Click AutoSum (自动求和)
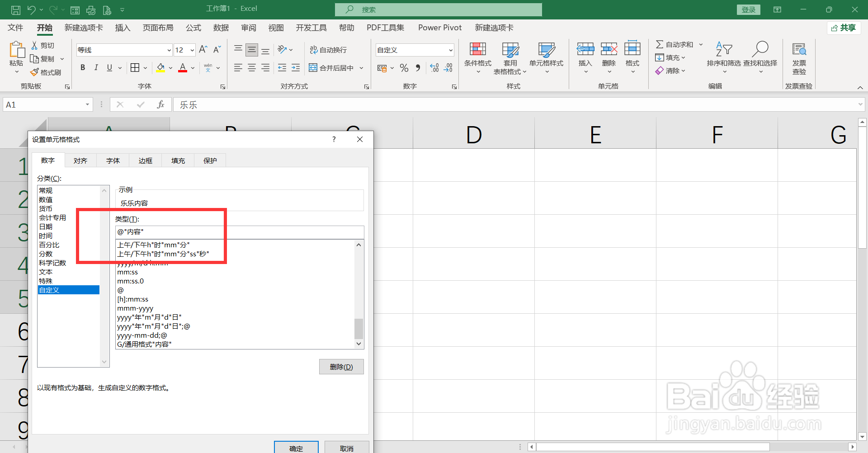The height and width of the screenshot is (453, 868). (x=675, y=44)
